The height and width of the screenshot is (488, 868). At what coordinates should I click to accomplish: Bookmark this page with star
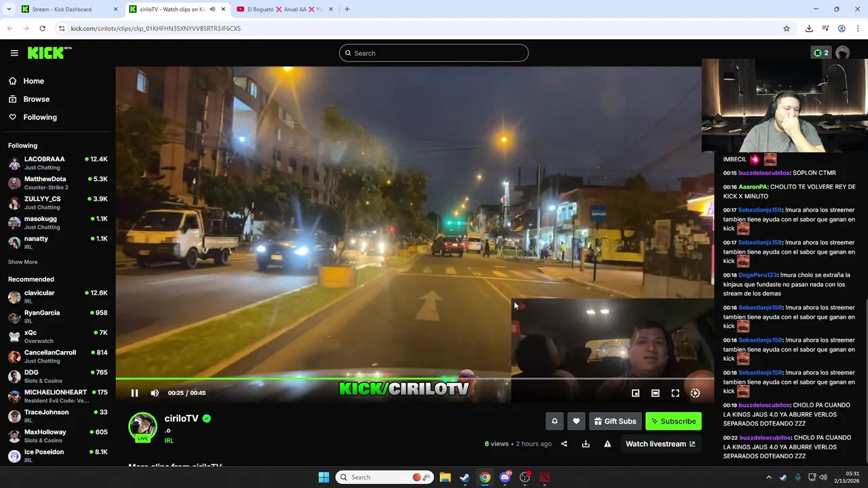787,28
